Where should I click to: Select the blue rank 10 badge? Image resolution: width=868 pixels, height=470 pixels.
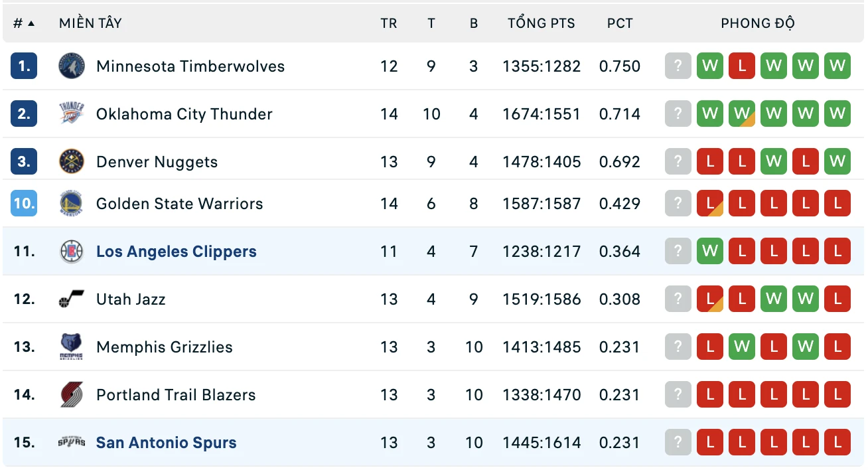tap(24, 204)
